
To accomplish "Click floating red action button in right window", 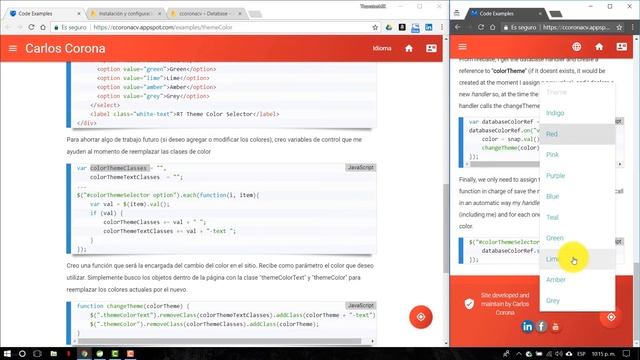I will pos(611,317).
